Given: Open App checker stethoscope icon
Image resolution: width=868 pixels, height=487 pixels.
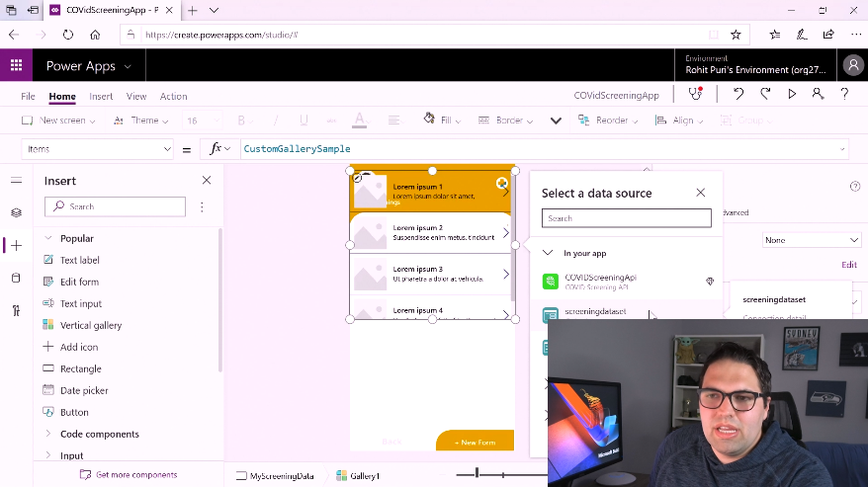Looking at the screenshot, I should [x=695, y=94].
